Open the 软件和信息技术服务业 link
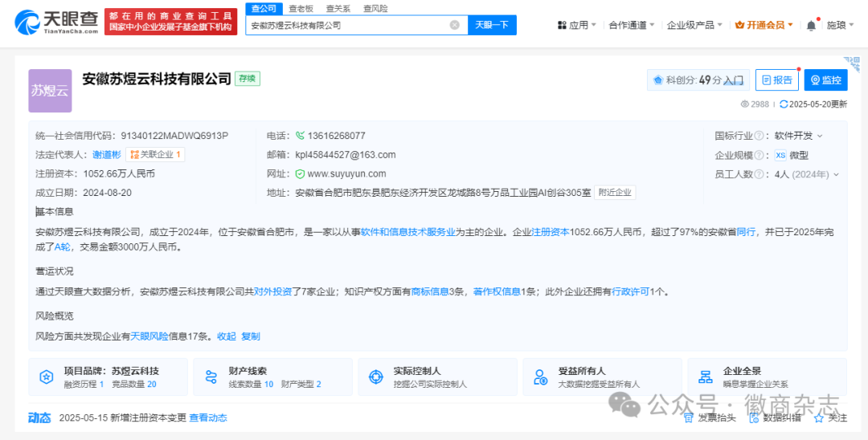Viewport: 868px width, 440px height. (x=408, y=233)
